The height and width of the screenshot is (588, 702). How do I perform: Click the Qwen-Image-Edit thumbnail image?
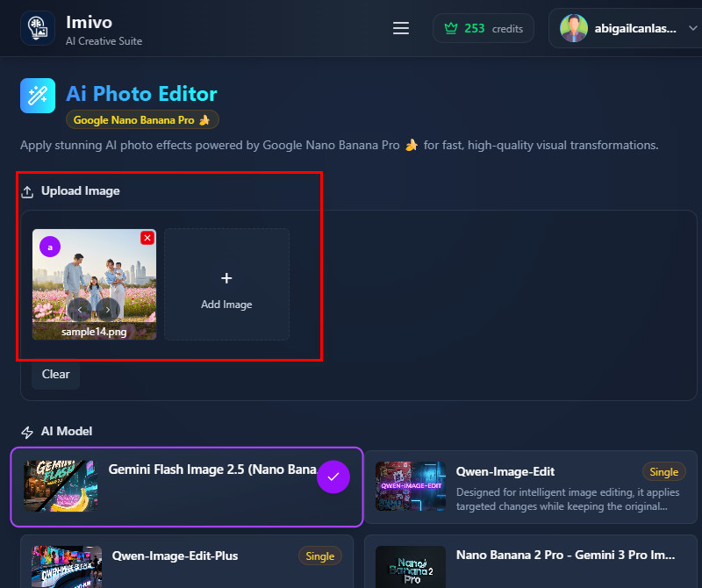click(411, 486)
